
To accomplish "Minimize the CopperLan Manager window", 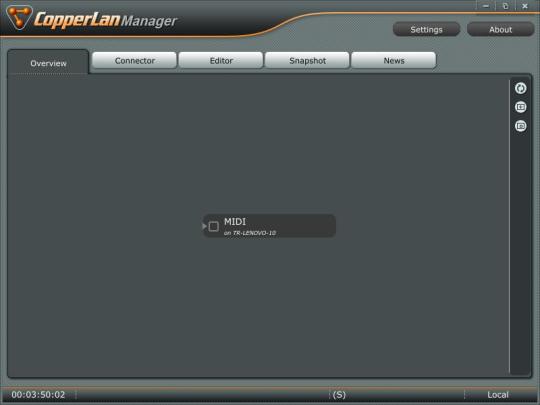I will pyautogui.click(x=486, y=6).
